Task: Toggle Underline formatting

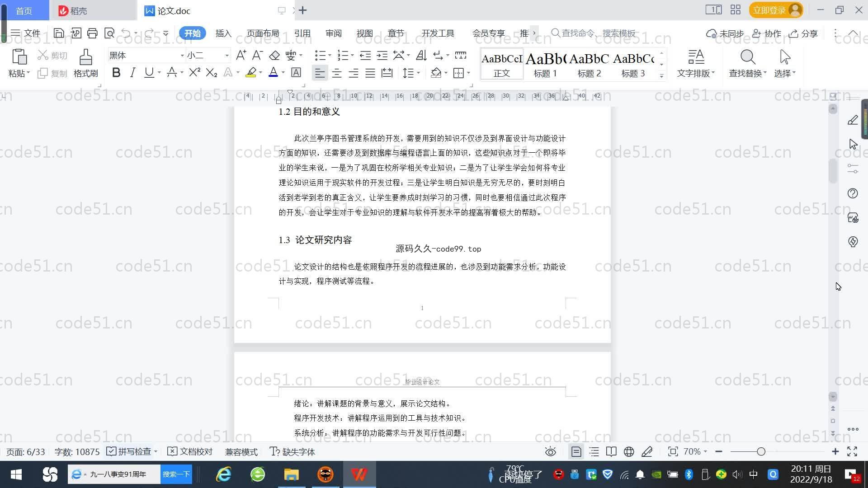Action: coord(149,72)
